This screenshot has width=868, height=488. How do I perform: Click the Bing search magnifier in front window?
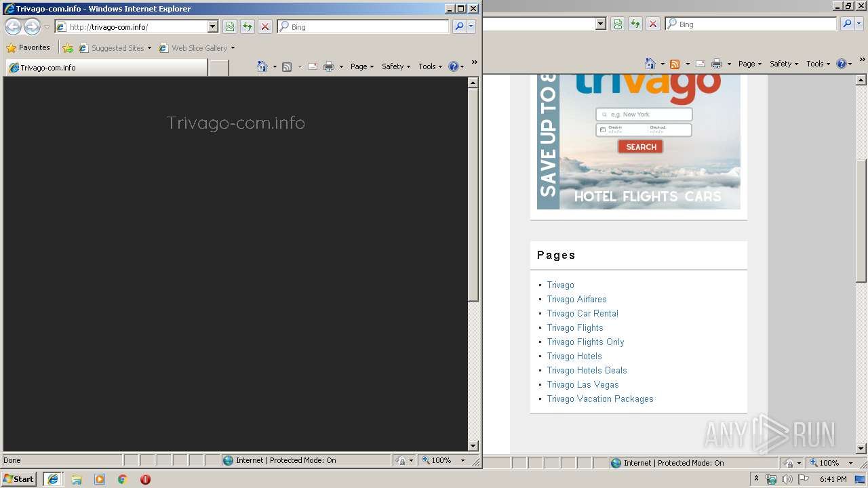tap(459, 26)
